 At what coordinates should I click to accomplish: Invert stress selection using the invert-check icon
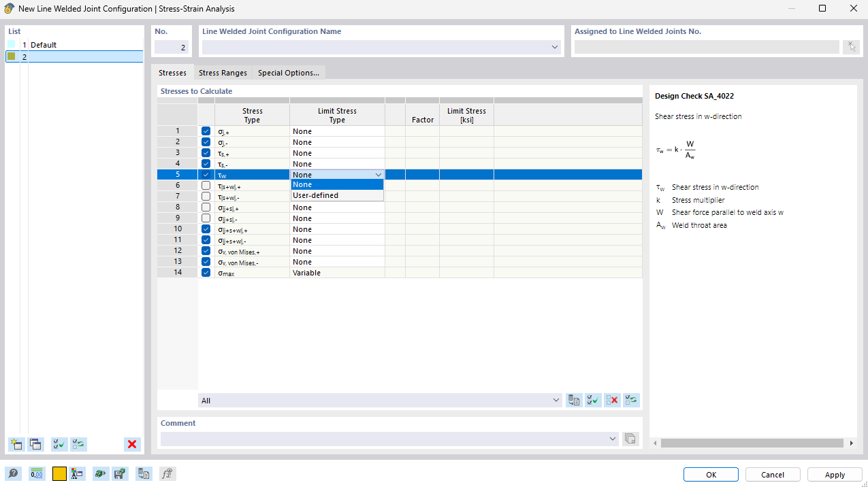(x=630, y=400)
